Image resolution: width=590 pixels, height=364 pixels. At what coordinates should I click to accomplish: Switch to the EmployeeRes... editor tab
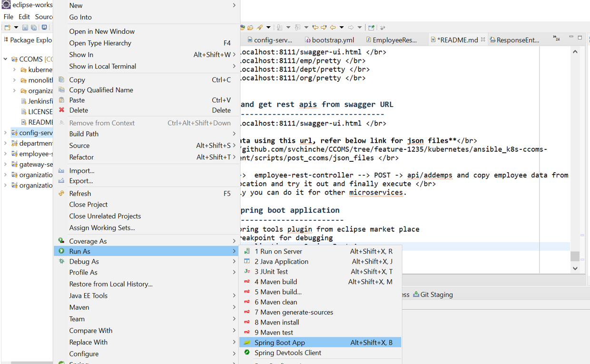pyautogui.click(x=392, y=40)
